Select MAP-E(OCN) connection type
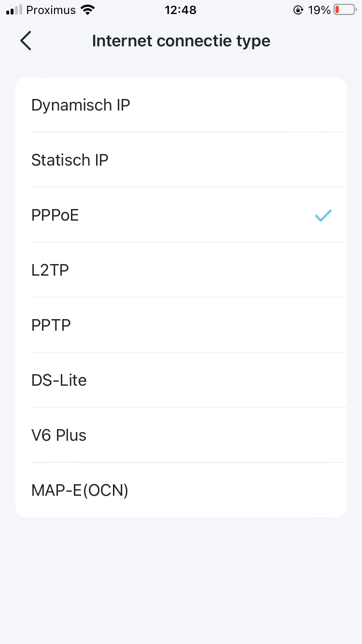Screen dimensions: 362x644 click(x=80, y=490)
